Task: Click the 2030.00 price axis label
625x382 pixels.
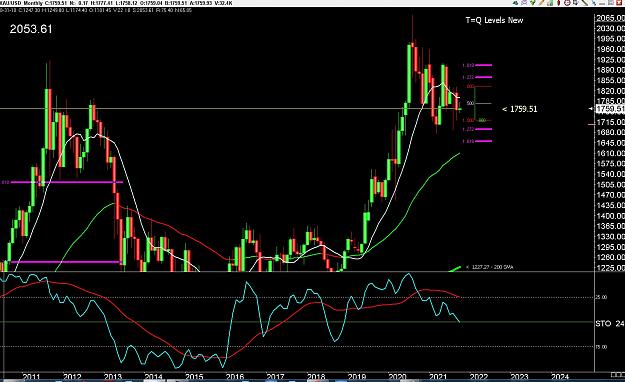Action: tap(610, 28)
